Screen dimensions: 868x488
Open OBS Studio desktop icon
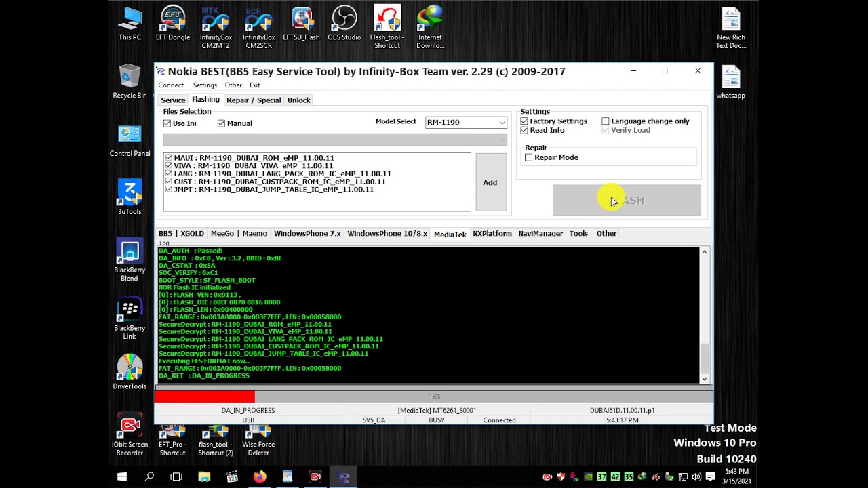344,24
